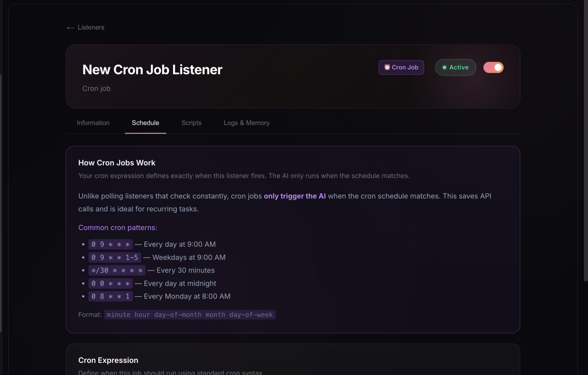Viewport: 588px width, 375px height.
Task: Click the Active status pill
Action: pos(455,67)
